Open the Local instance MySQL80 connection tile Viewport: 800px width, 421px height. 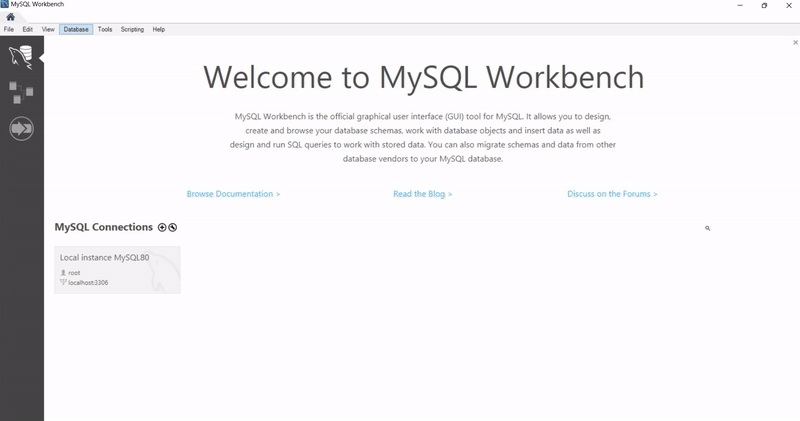[117, 270]
